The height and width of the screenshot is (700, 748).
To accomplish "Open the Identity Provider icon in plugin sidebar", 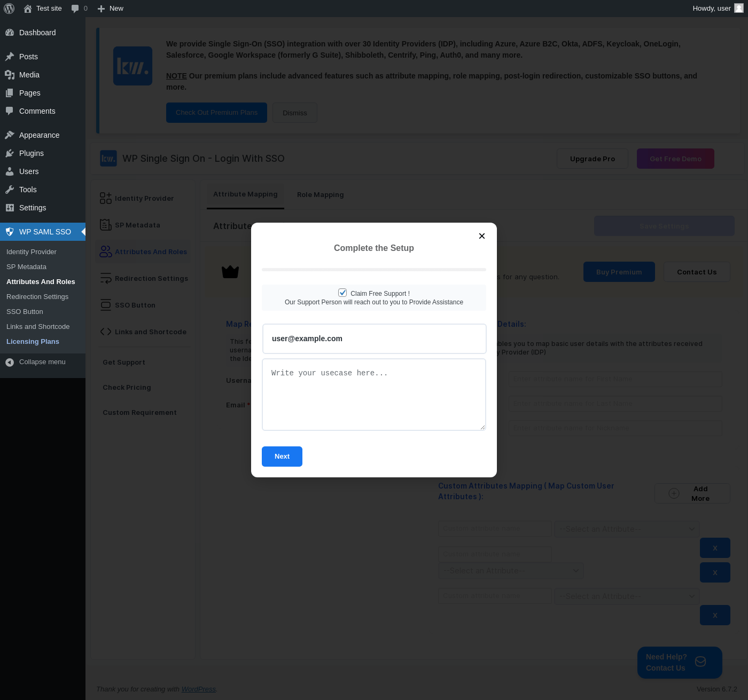I will coord(106,198).
